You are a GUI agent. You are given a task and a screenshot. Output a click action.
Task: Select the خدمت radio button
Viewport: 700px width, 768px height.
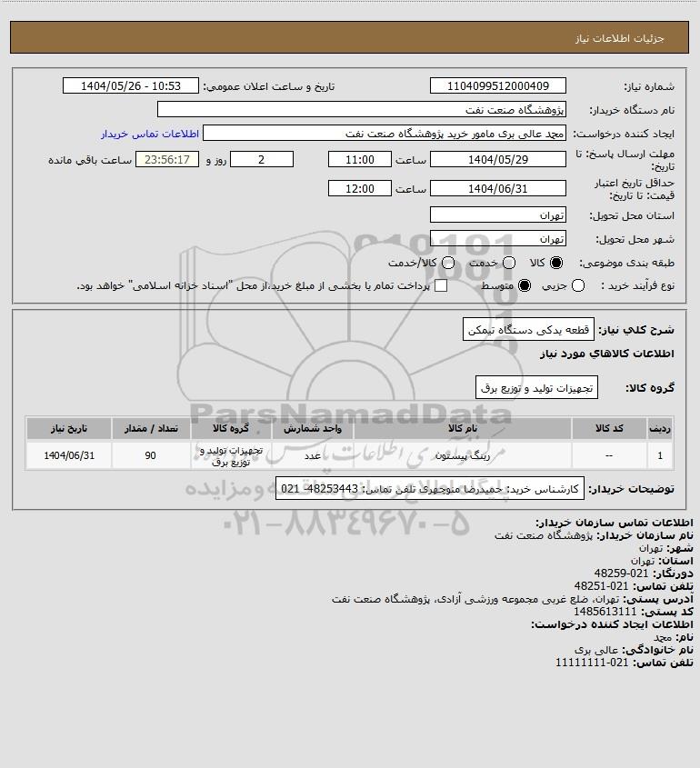(x=509, y=263)
